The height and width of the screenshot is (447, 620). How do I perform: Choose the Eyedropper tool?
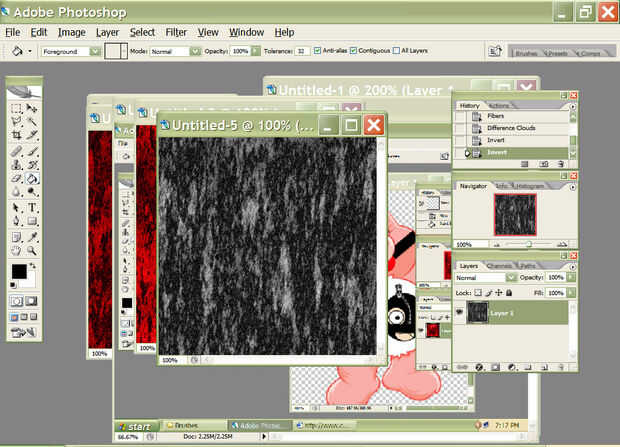[x=32, y=236]
